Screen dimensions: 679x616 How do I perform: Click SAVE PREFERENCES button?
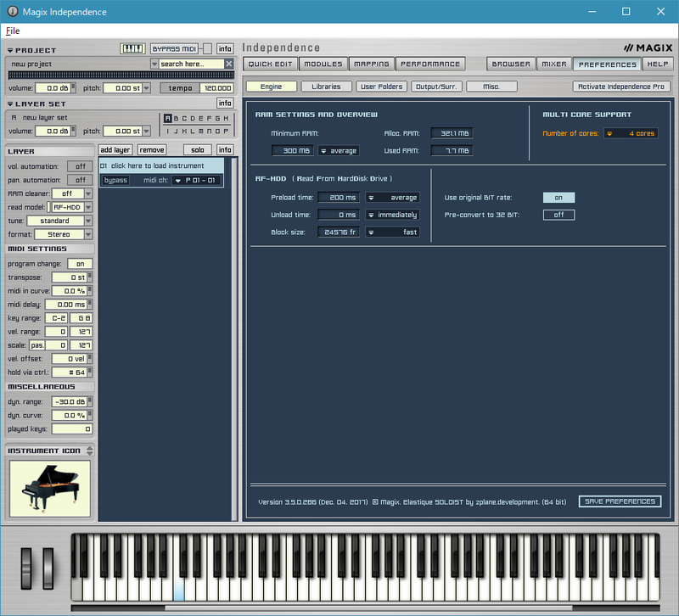tap(620, 501)
